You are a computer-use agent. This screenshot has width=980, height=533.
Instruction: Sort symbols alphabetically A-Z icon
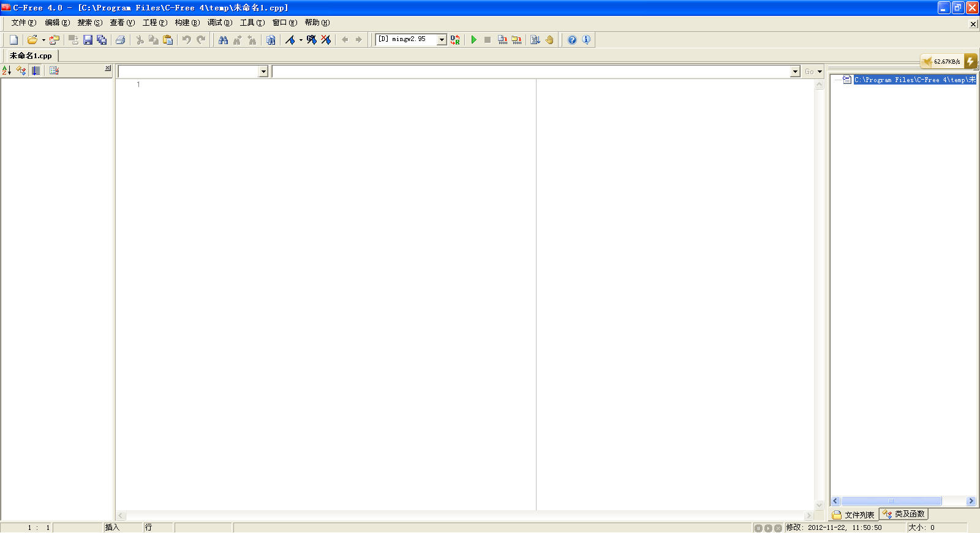pyautogui.click(x=7, y=70)
